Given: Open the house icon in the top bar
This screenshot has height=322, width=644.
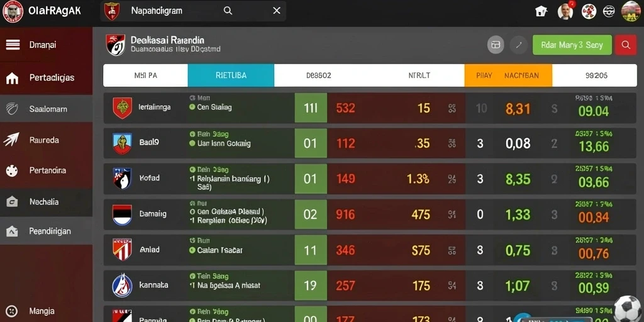Looking at the screenshot, I should [x=541, y=11].
